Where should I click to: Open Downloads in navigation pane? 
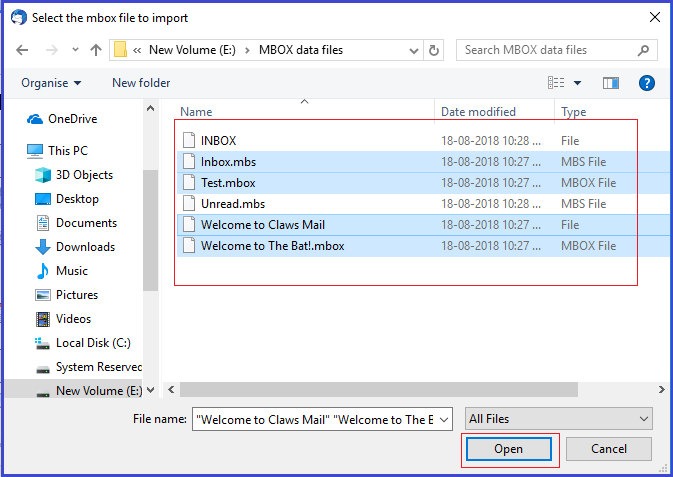tap(85, 247)
